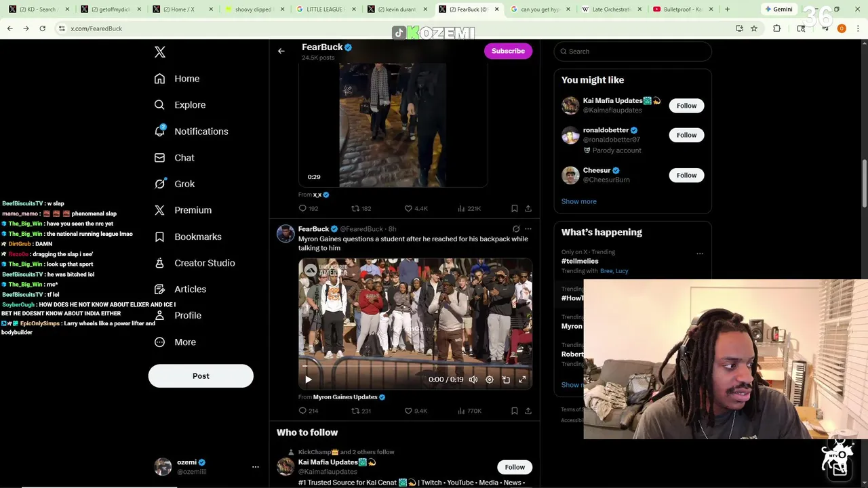
Task: Open ozemi account options ellipsis
Action: [x=256, y=467]
